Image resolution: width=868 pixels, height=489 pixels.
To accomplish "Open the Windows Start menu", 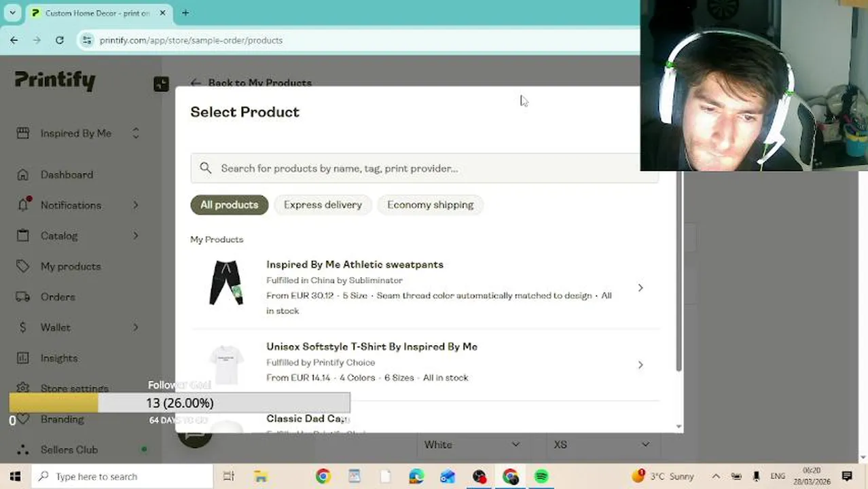I will point(15,476).
